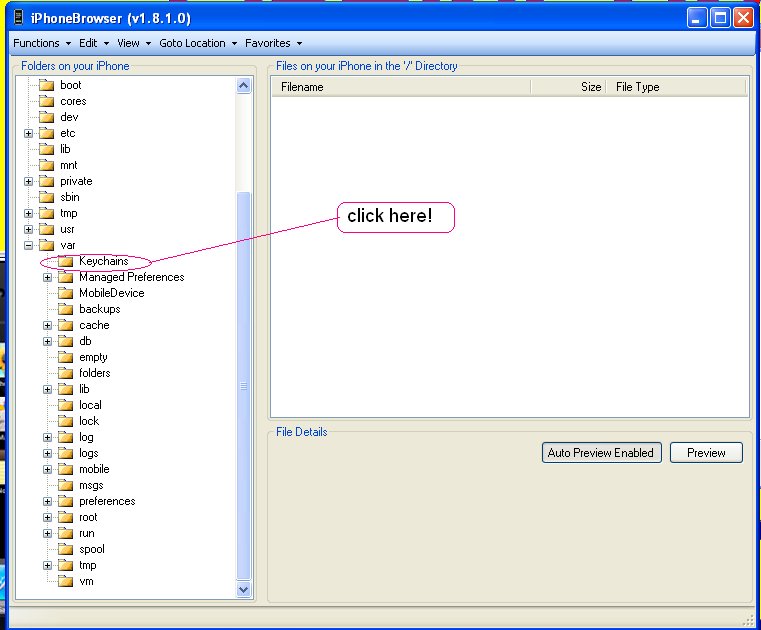Open the Goto Location menu
Image resolution: width=761 pixels, height=630 pixels.
[198, 43]
